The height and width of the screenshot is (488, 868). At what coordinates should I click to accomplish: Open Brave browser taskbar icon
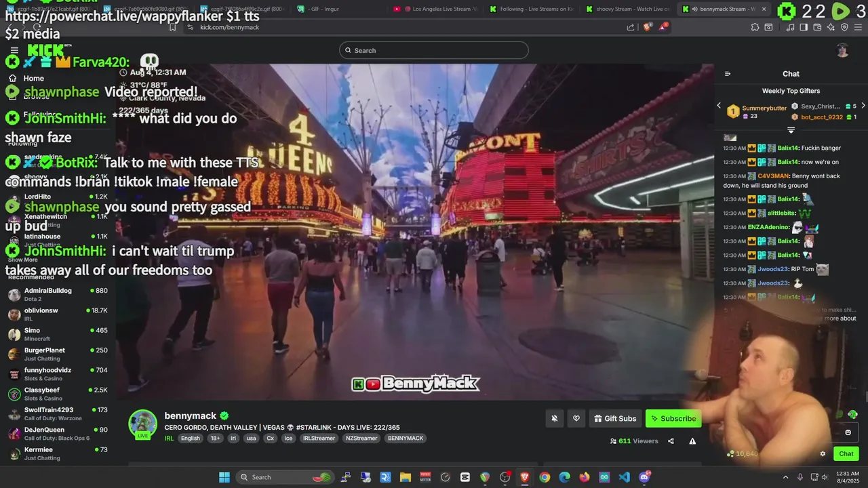click(524, 477)
